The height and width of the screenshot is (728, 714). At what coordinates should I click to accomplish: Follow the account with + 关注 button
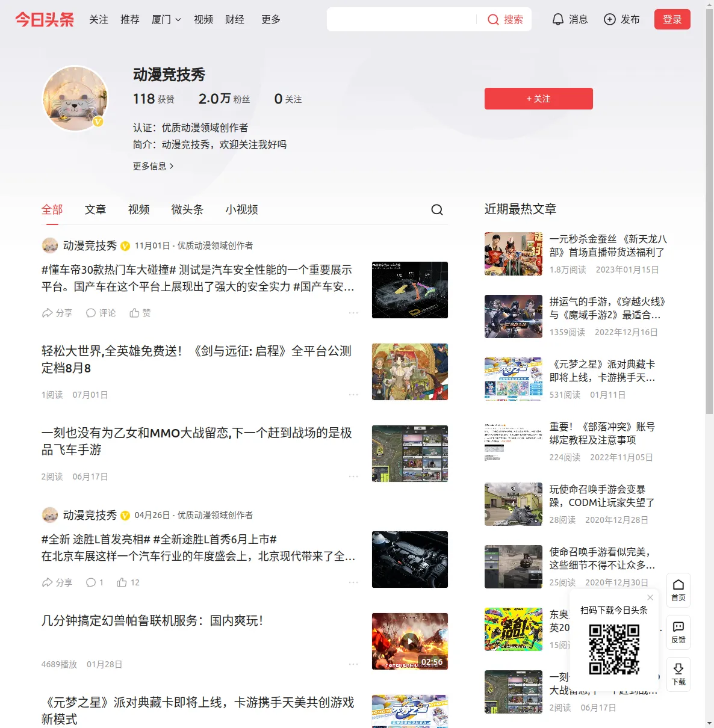pyautogui.click(x=539, y=99)
